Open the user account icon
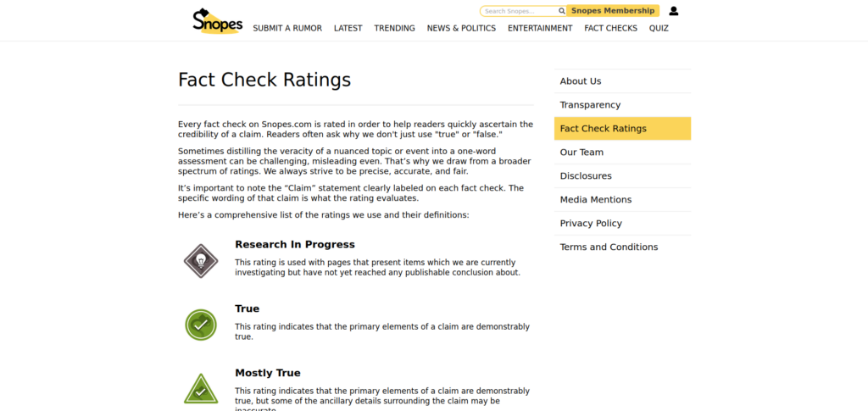Viewport: 868px width, 411px height. coord(674,11)
